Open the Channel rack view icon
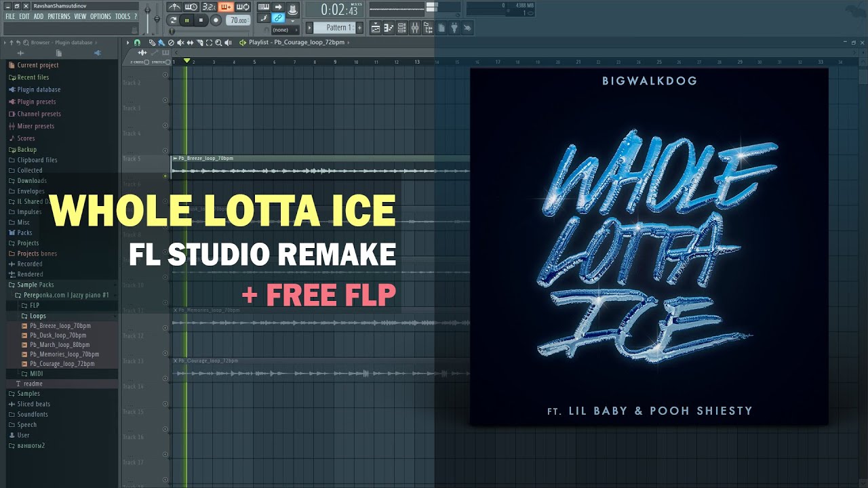 401,28
